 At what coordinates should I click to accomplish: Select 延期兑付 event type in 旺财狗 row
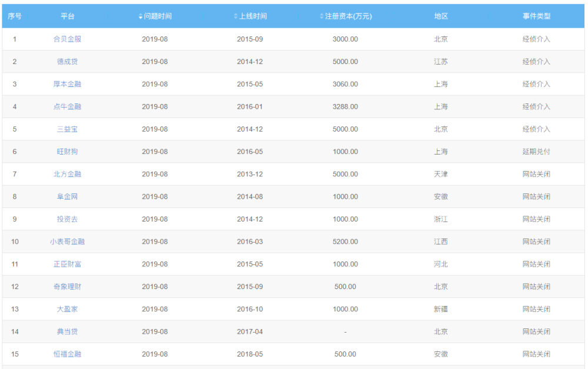pos(537,152)
